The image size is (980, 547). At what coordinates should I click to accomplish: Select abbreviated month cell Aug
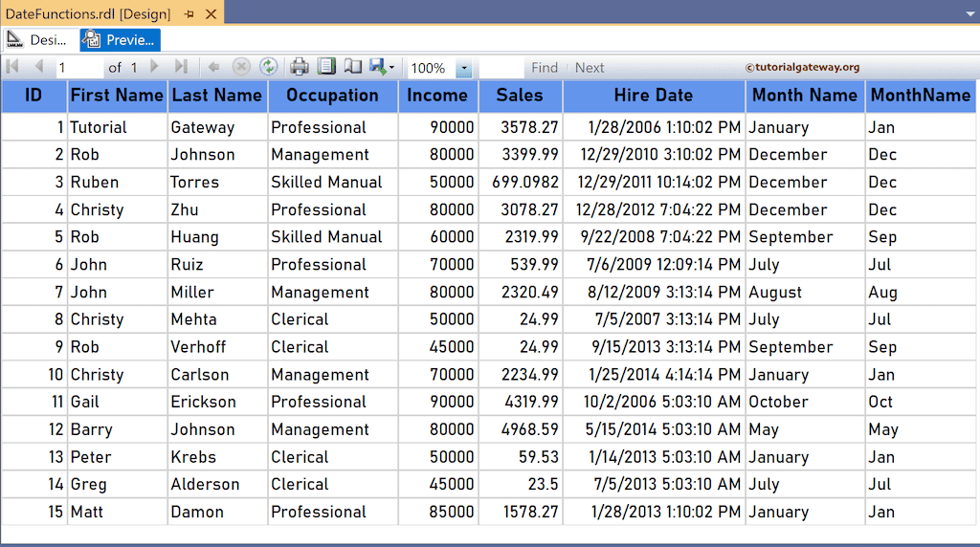point(921,293)
